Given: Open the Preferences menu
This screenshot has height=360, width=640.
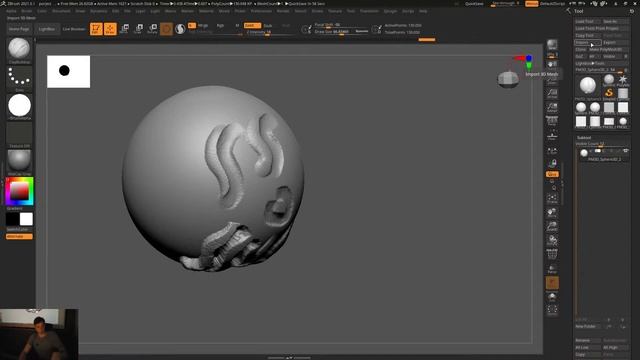Looking at the screenshot, I should (x=261, y=11).
